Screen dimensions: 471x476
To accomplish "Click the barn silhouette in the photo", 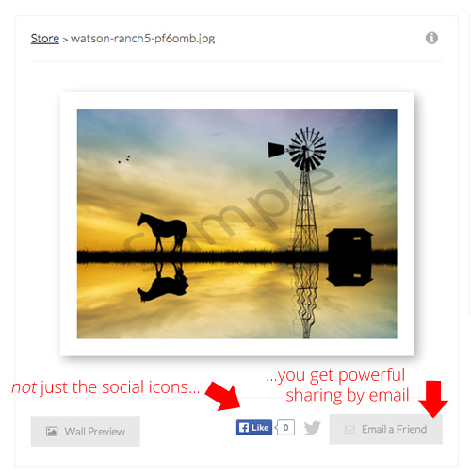I will [x=349, y=239].
